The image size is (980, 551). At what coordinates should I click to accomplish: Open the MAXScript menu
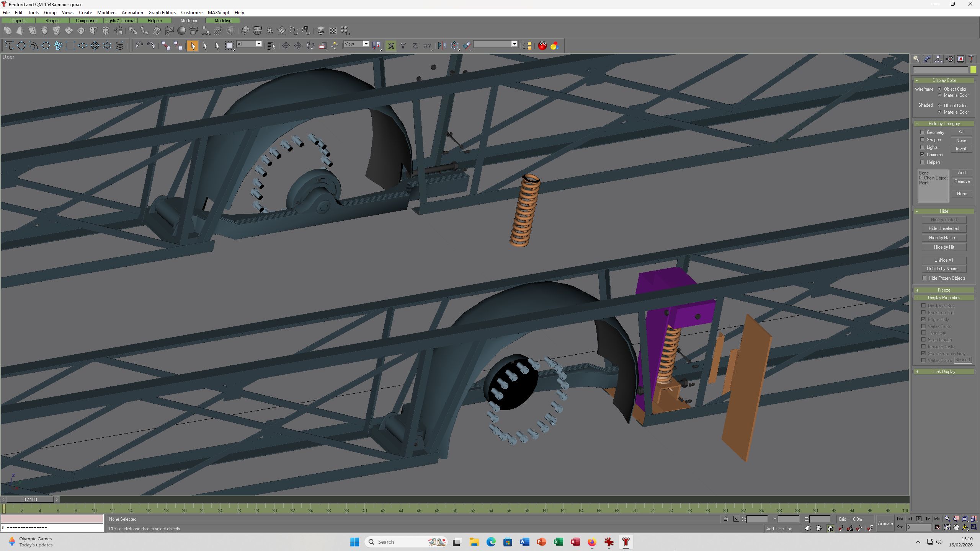[218, 12]
